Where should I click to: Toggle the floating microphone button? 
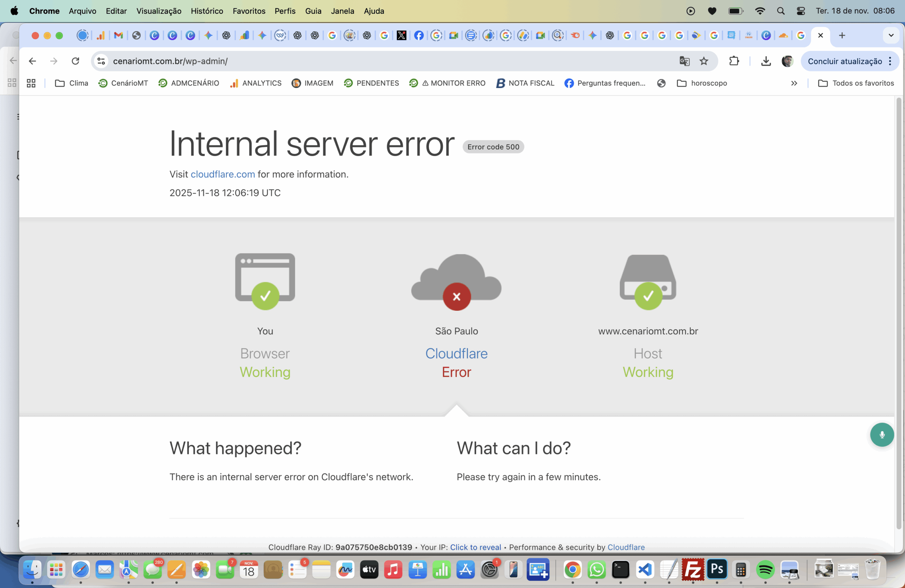tap(882, 435)
